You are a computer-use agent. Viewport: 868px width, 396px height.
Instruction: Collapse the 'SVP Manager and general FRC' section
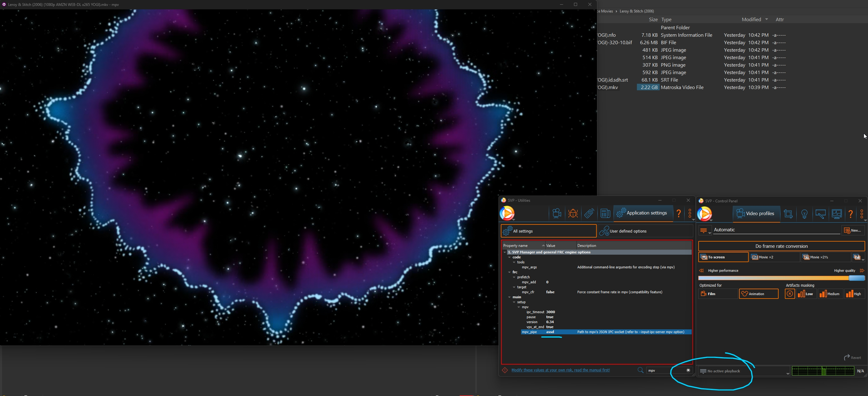click(x=505, y=252)
